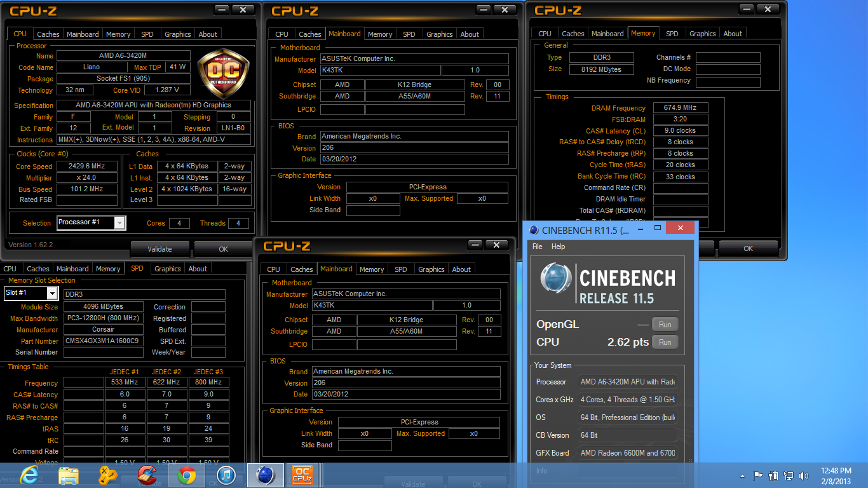Click Validate in the CPU tab window
Image resolution: width=868 pixels, height=488 pixels.
pos(160,249)
